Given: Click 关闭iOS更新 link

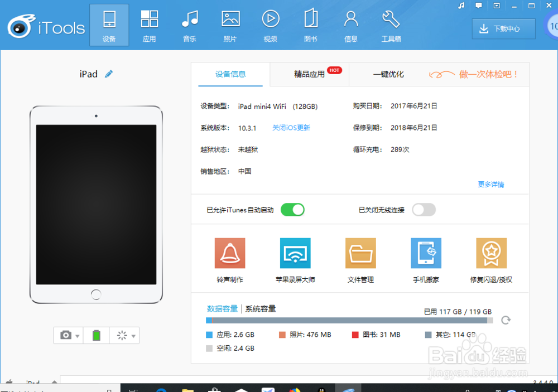Looking at the screenshot, I should coord(291,128).
